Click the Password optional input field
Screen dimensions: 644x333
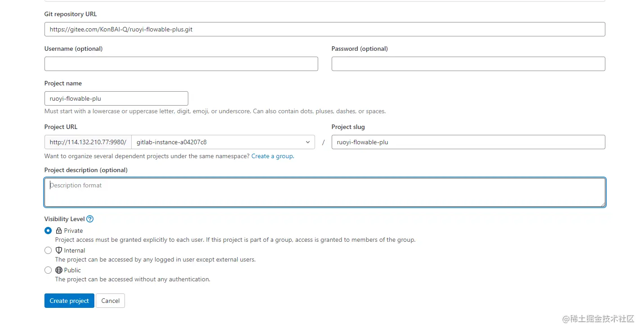468,64
